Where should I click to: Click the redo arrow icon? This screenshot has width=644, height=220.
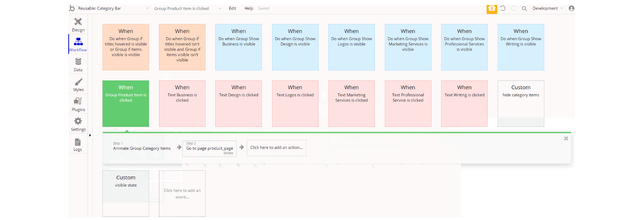click(x=513, y=8)
